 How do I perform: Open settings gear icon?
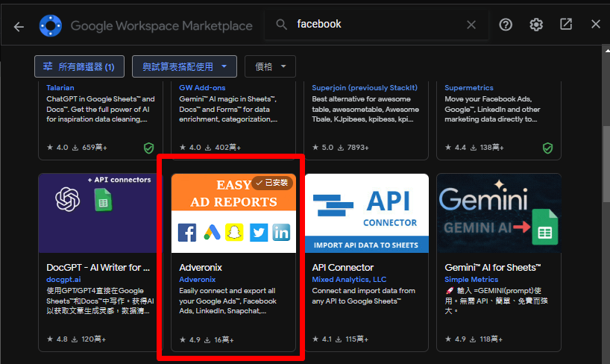pyautogui.click(x=536, y=25)
